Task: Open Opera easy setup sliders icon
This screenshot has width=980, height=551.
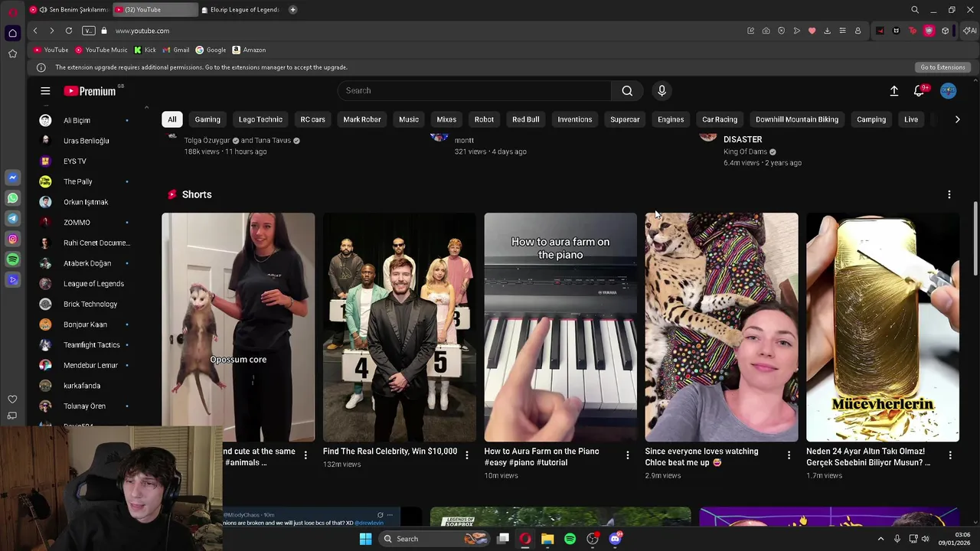Action: pos(842,31)
